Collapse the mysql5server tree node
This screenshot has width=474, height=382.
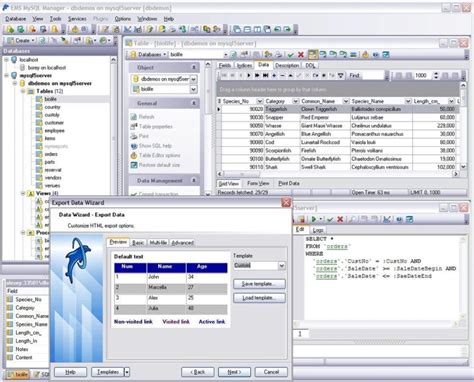[6, 75]
